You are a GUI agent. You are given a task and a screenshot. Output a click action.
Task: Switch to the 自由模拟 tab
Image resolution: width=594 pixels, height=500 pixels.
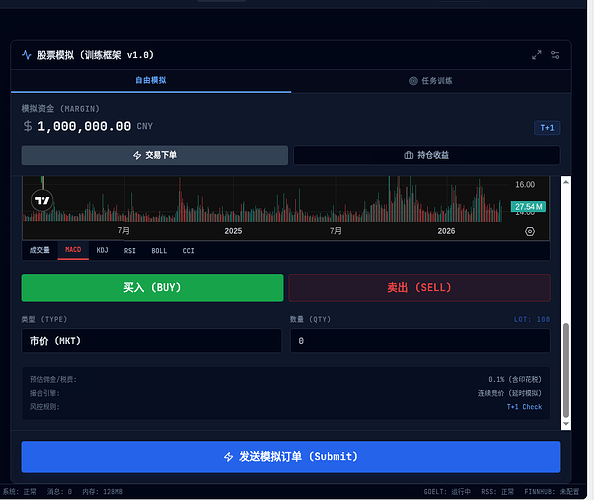click(x=151, y=81)
